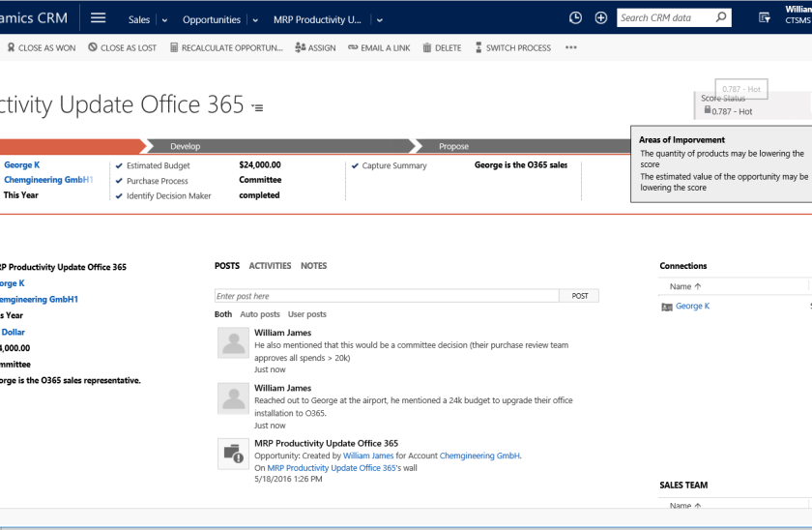Screen dimensions: 812x530
Task: Open the Opportunities navigation item
Action: tap(212, 19)
